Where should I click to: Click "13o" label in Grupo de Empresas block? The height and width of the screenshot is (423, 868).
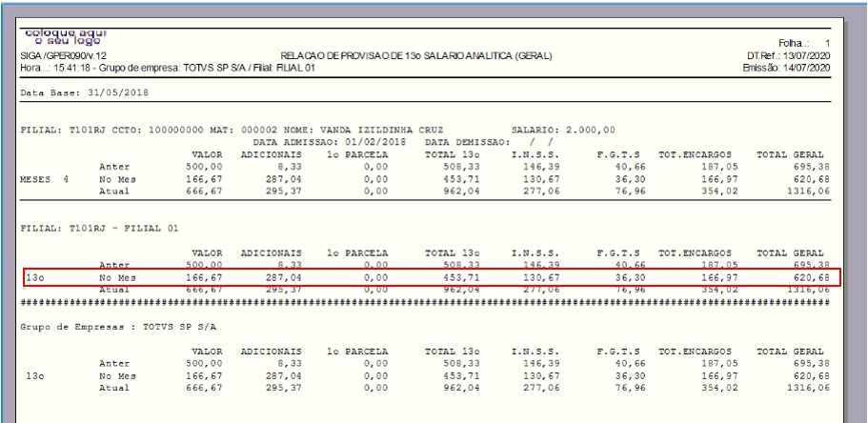(35, 376)
